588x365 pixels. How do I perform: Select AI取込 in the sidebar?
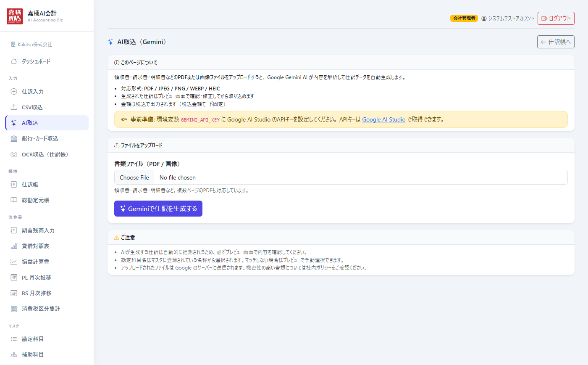pyautogui.click(x=47, y=123)
